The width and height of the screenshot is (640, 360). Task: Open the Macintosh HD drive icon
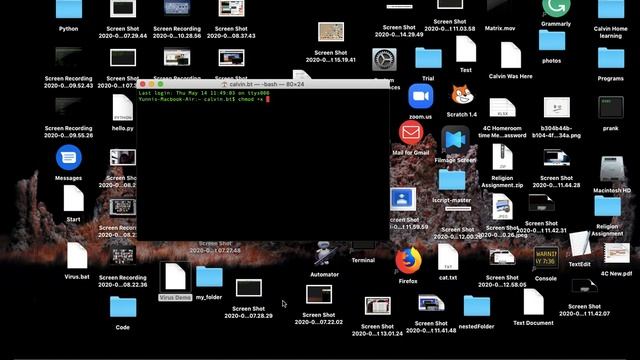click(612, 169)
